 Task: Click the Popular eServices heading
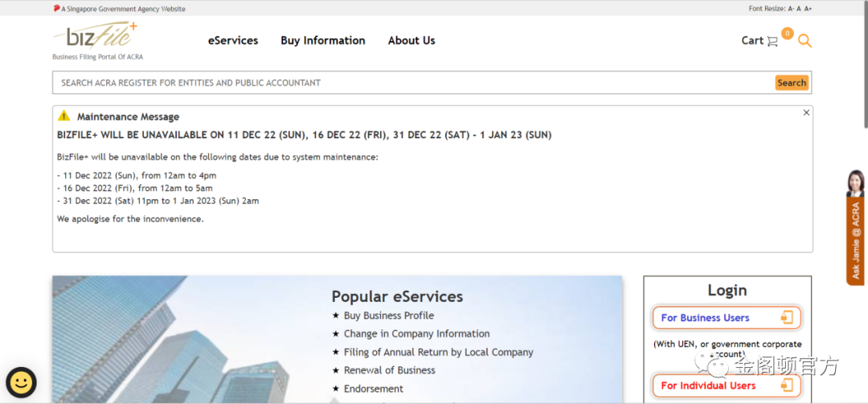[398, 296]
